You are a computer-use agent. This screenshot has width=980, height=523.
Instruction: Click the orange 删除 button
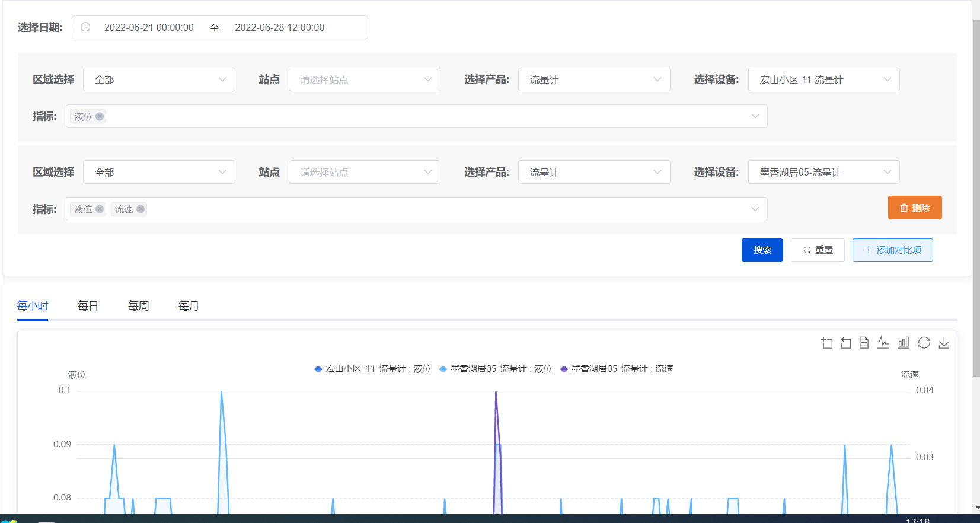click(915, 208)
